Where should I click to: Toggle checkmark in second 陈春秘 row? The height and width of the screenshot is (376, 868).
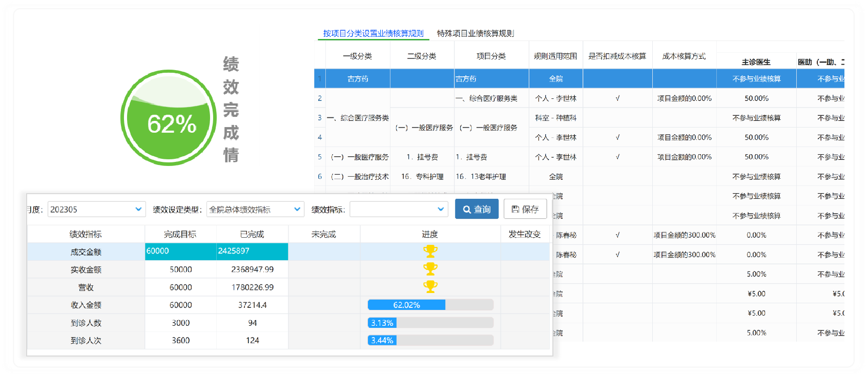pyautogui.click(x=617, y=255)
